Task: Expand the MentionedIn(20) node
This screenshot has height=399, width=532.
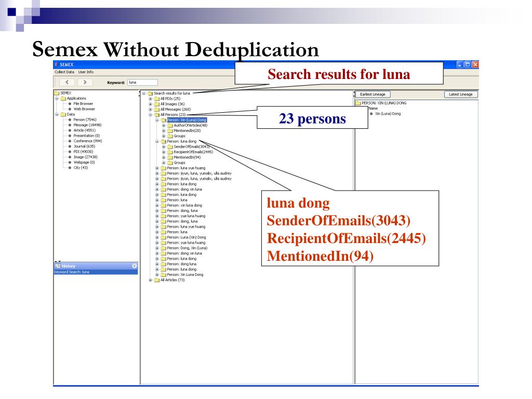Action: (x=164, y=130)
